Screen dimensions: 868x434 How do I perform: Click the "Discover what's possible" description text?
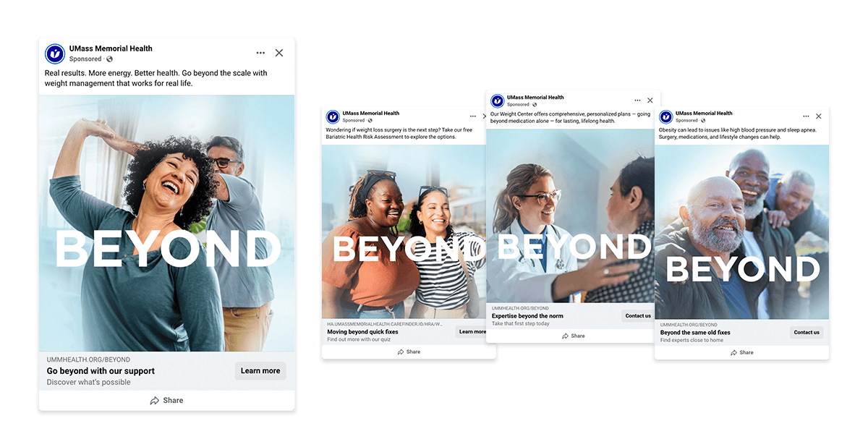[x=89, y=382]
